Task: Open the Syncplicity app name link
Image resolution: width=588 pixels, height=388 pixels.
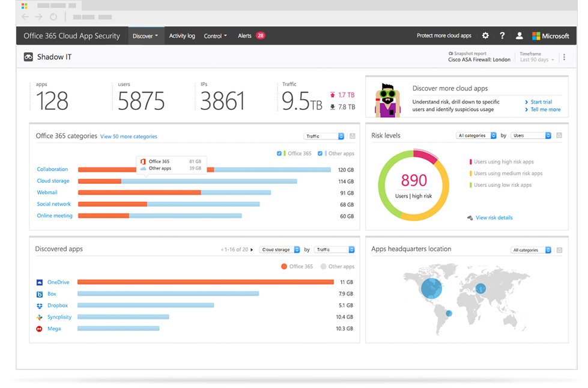Action: 59,317
